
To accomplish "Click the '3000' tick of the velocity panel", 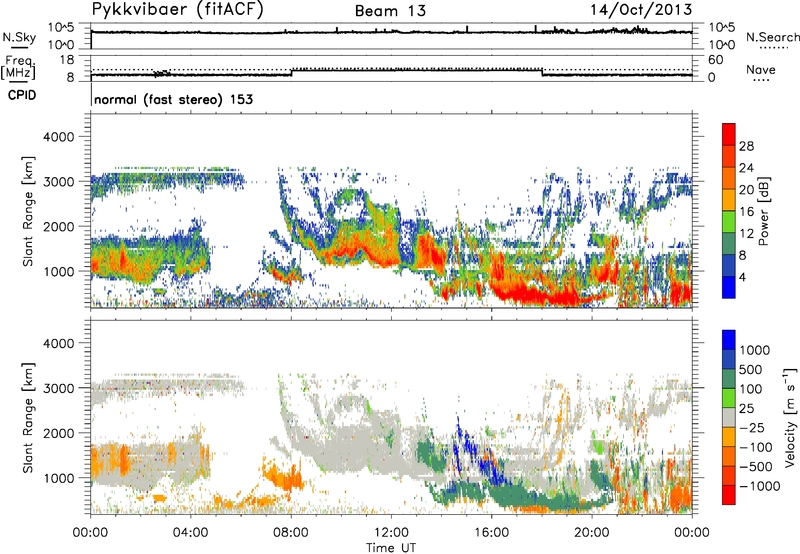I will click(x=58, y=388).
